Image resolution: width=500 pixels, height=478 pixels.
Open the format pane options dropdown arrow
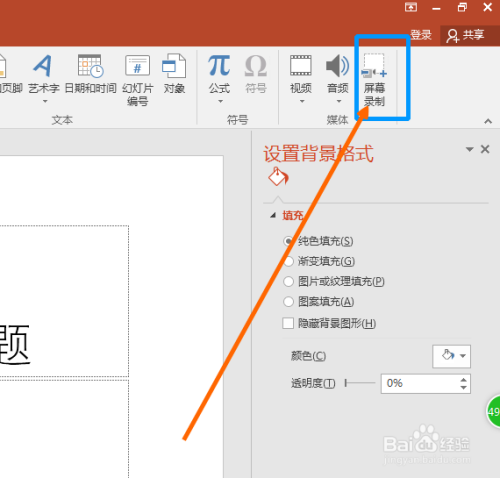coord(469,149)
